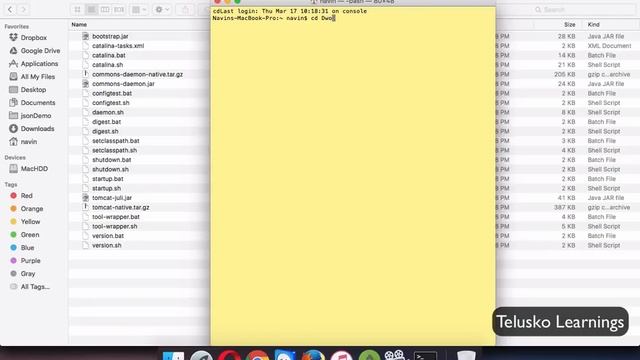Select All My Files in the sidebar

(38, 77)
